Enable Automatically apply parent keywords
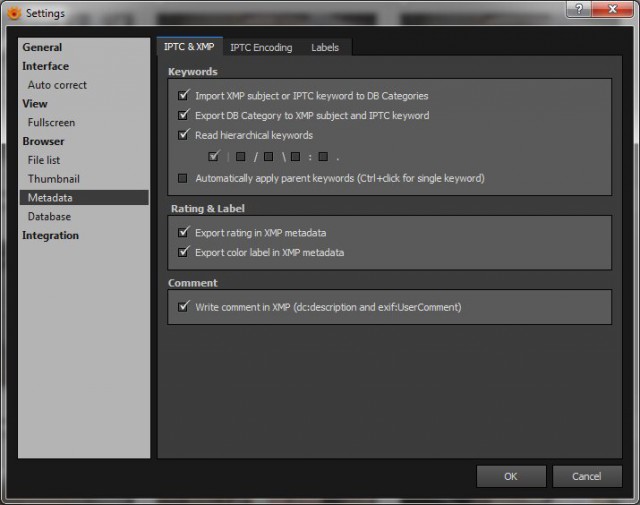The image size is (640, 505). 183,178
